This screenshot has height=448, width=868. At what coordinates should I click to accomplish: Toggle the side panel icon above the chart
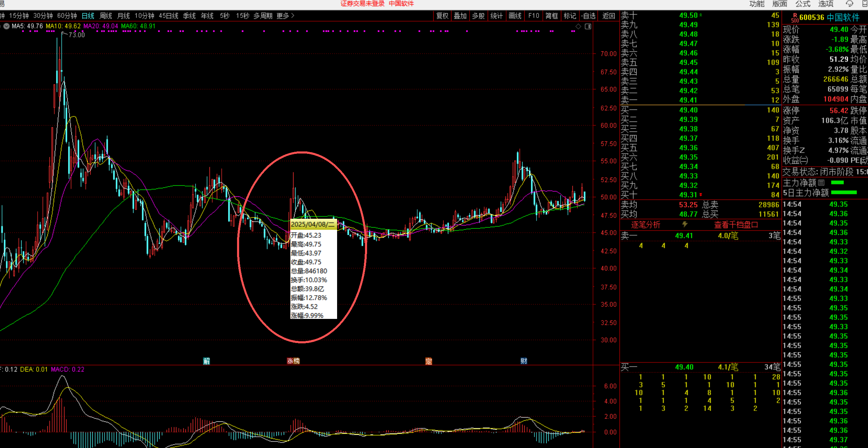[x=588, y=27]
